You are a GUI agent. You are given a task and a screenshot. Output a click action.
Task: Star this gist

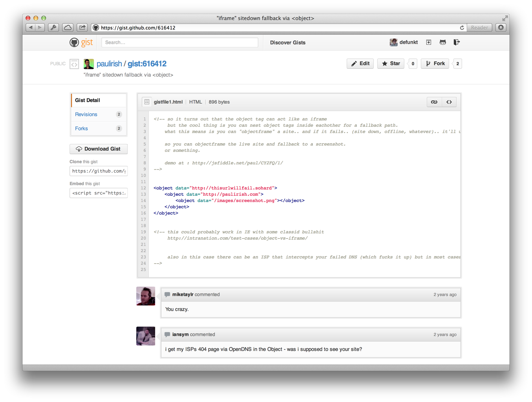click(x=391, y=64)
